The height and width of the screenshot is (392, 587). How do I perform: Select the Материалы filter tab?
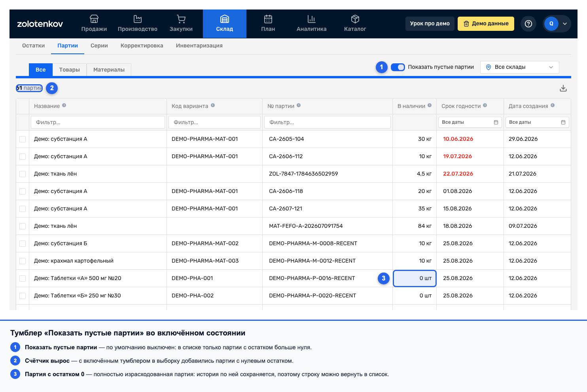109,70
